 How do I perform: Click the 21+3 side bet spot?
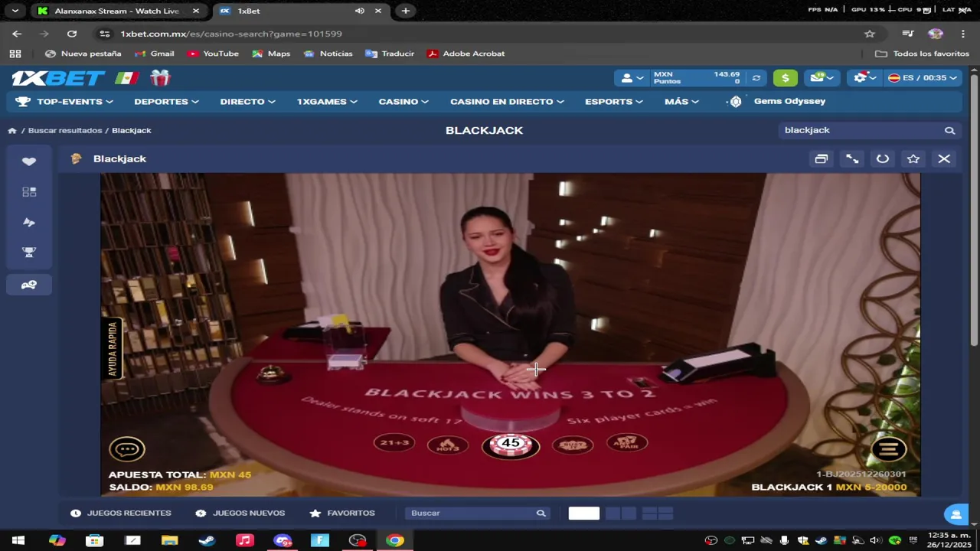coord(394,443)
